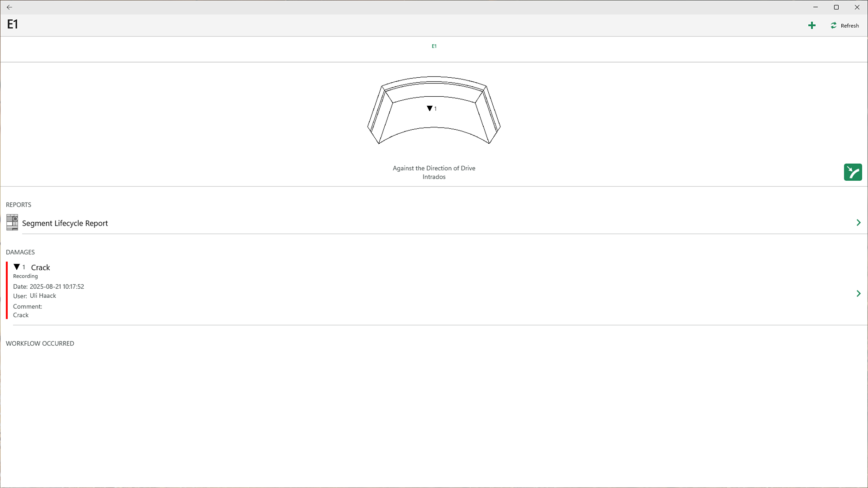Viewport: 868px width, 488px height.
Task: Open the green workflow branch icon
Action: pos(853,172)
